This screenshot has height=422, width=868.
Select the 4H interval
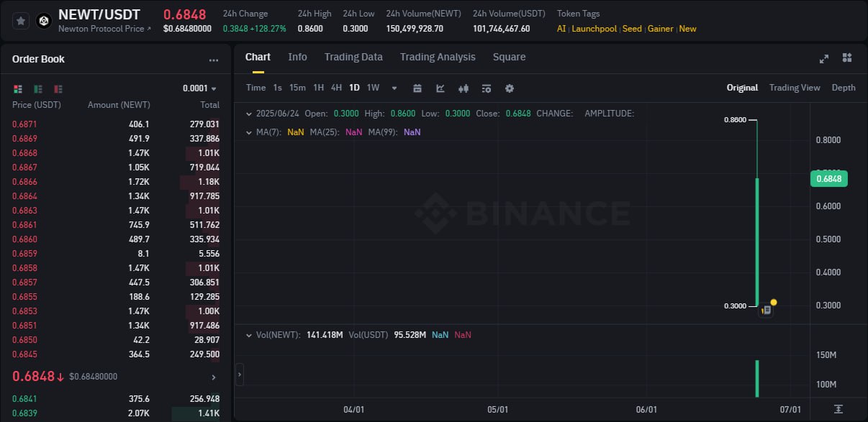(336, 88)
